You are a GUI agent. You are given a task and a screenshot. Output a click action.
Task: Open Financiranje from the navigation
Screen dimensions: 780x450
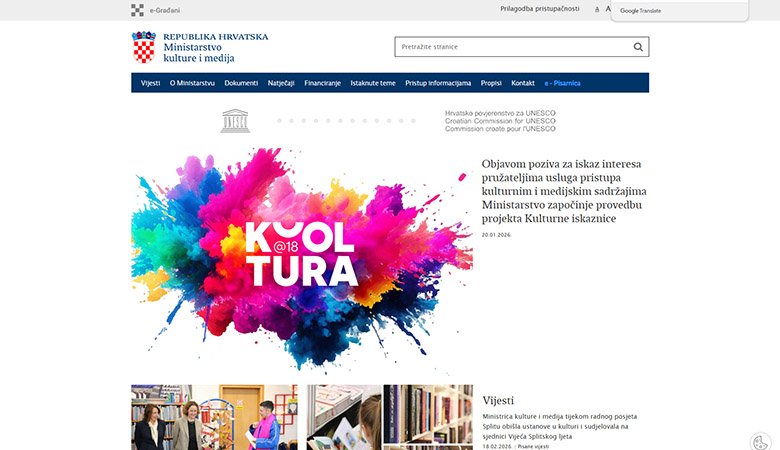[x=323, y=83]
